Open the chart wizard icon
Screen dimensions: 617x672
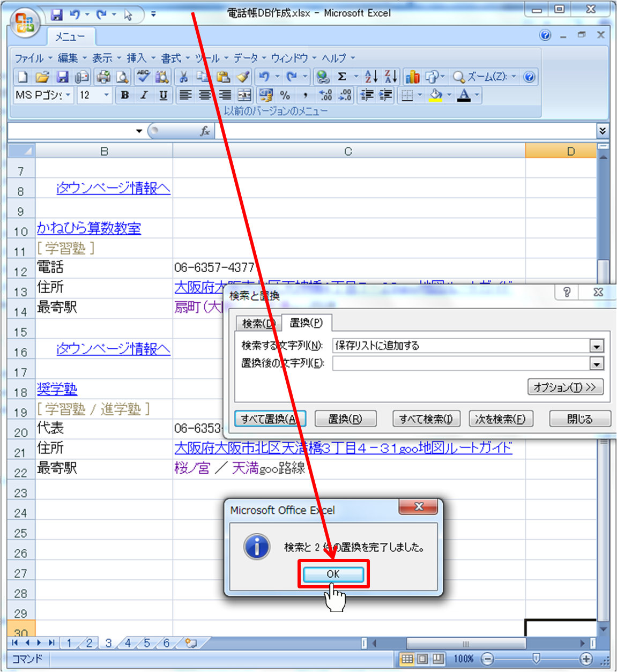[412, 77]
